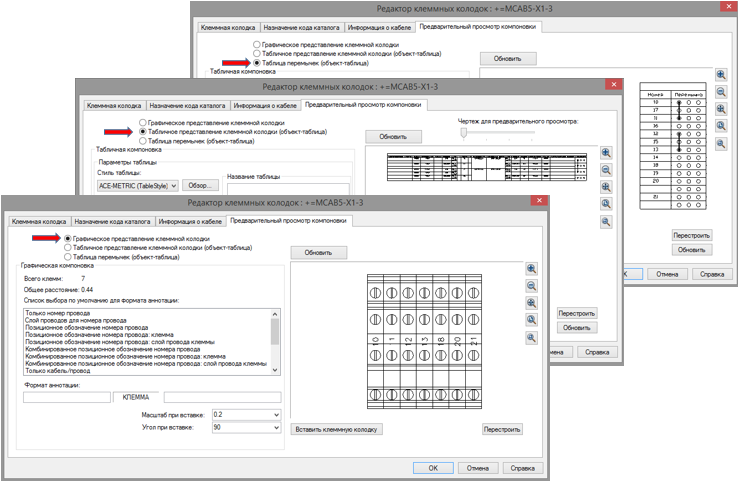Click the bottom magnifier icon in the back window
Viewport: 738px width, 481px height.
pos(721,144)
